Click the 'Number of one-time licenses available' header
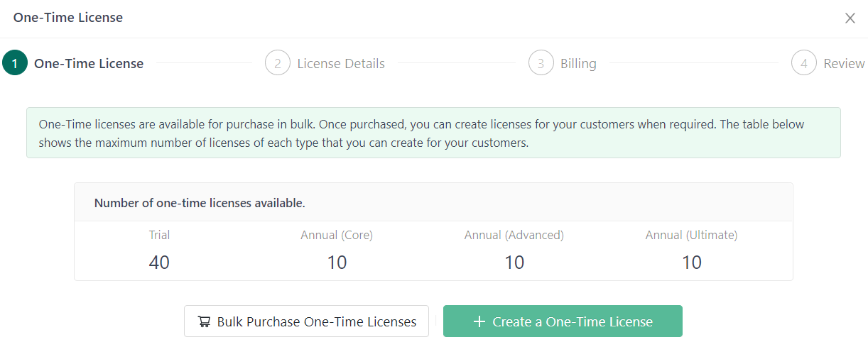The height and width of the screenshot is (364, 868). 200,203
